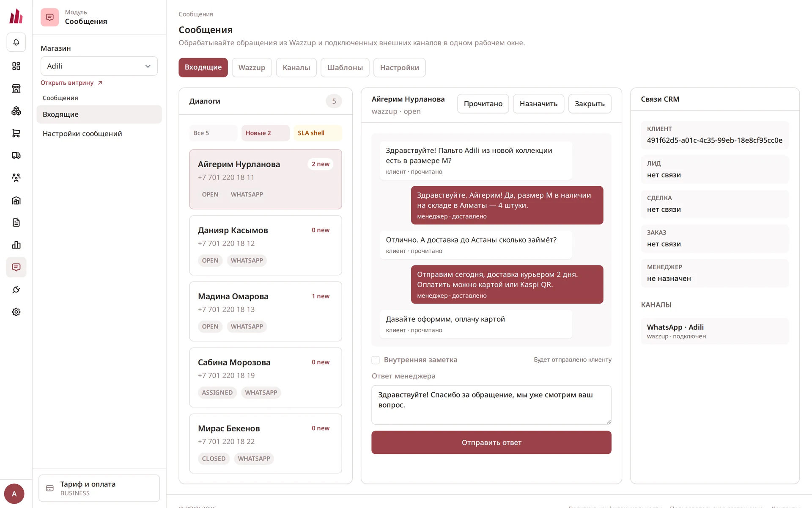Open the shopping cart icon in sidebar
Viewport: 812px width, 508px height.
[16, 133]
